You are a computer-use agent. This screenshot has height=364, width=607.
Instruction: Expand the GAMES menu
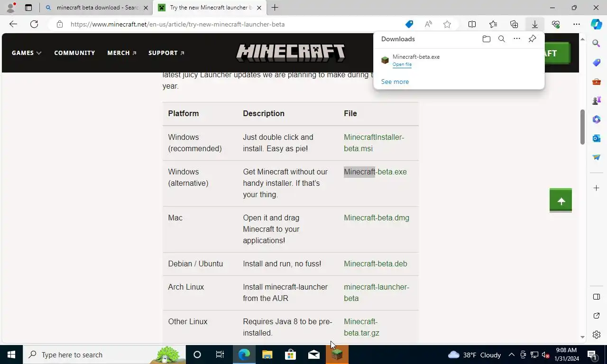point(27,53)
